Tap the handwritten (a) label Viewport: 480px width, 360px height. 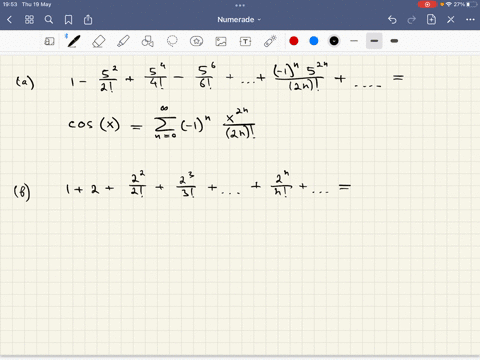(x=25, y=82)
